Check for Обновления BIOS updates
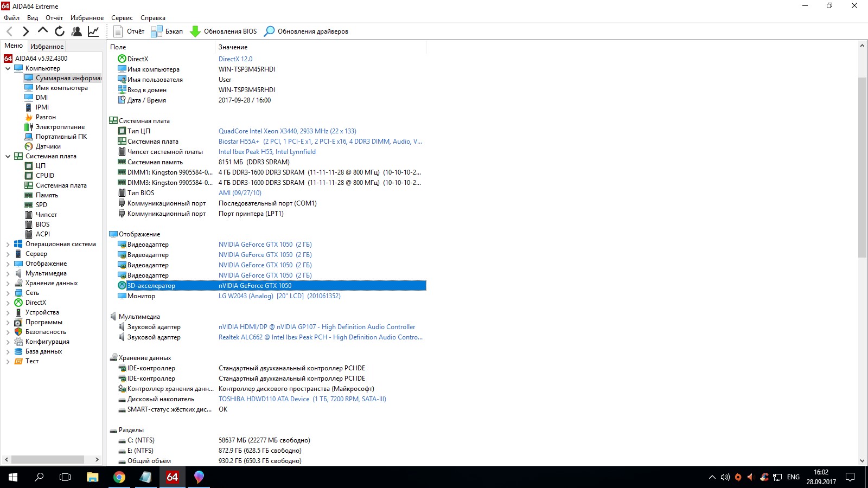 224,31
